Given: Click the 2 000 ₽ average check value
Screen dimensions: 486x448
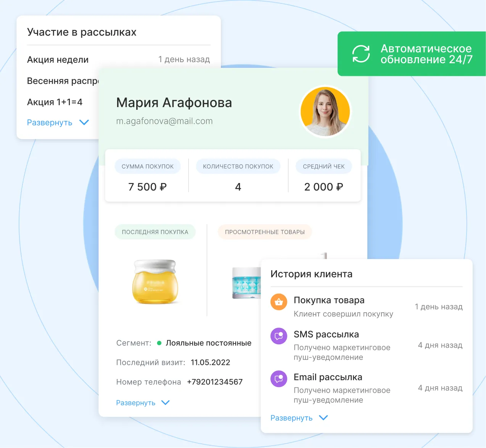Looking at the screenshot, I should (x=323, y=187).
